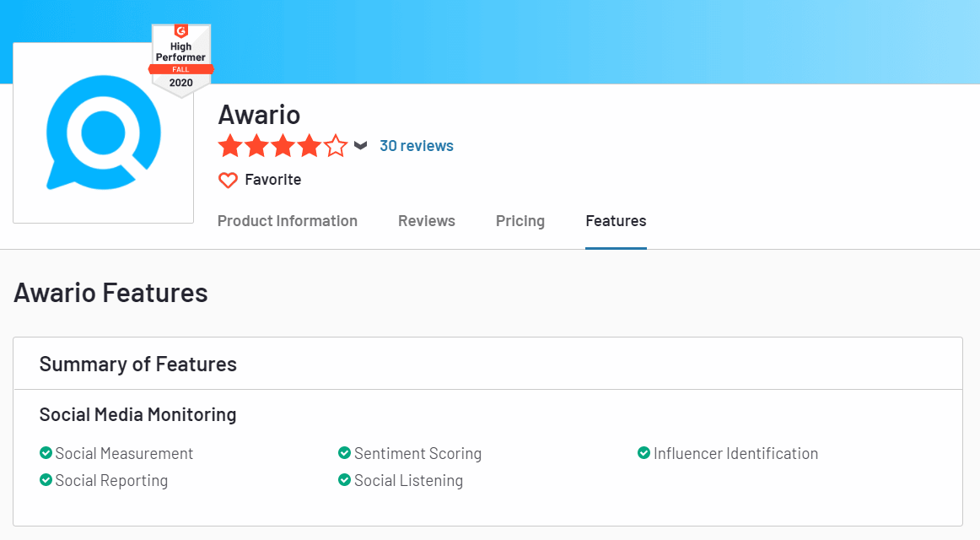
Task: Click the Favorite text label
Action: 272,180
